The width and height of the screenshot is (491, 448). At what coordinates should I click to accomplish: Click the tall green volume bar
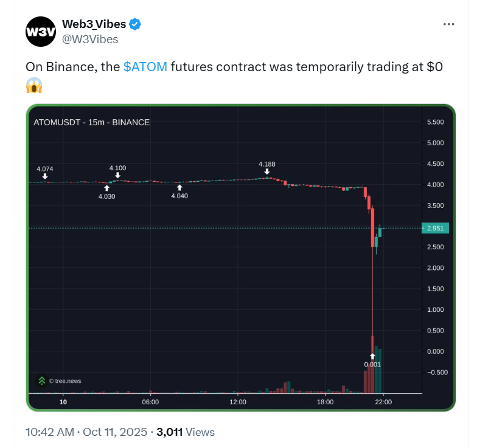(379, 370)
